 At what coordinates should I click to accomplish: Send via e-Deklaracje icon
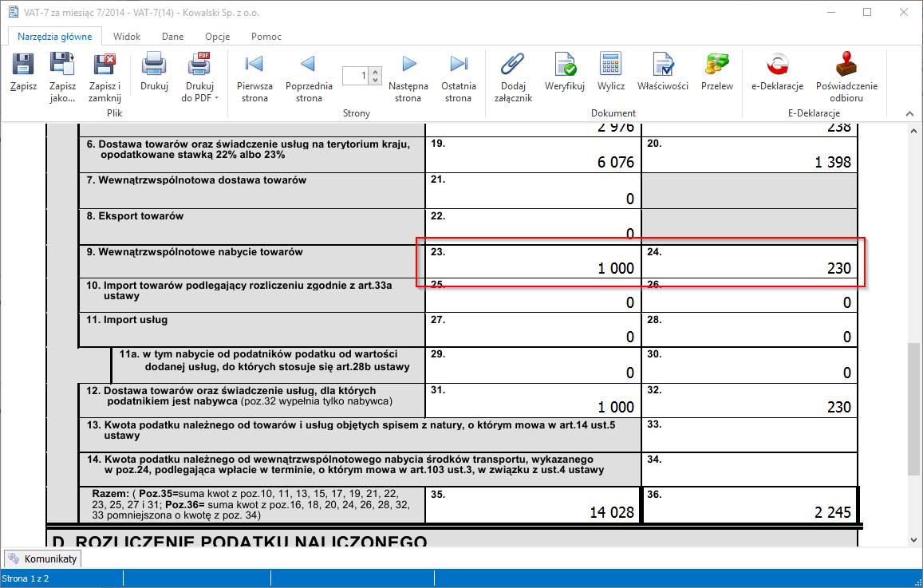[x=776, y=65]
